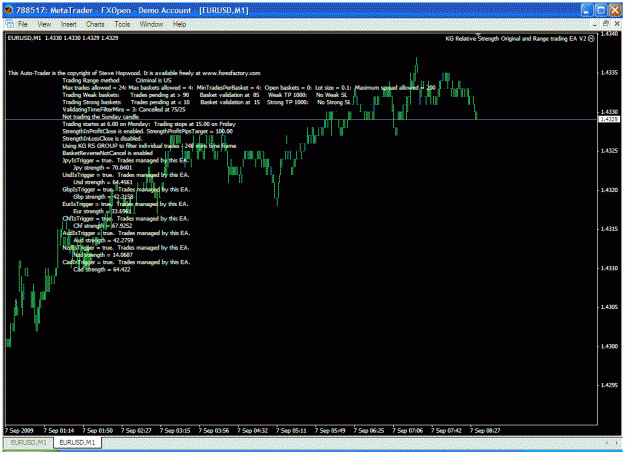Switch to the first EURUSD,M1 chart tab

[x=28, y=442]
